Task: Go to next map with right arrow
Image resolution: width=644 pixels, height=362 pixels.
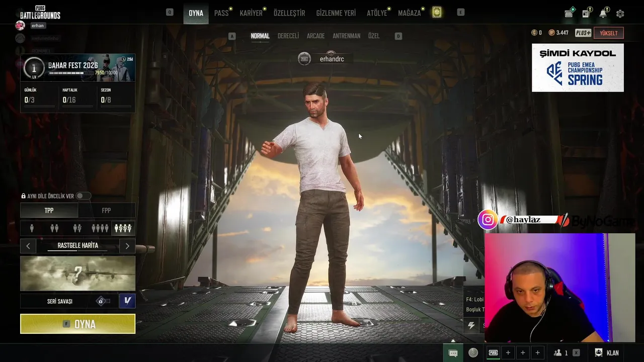Action: point(127,246)
